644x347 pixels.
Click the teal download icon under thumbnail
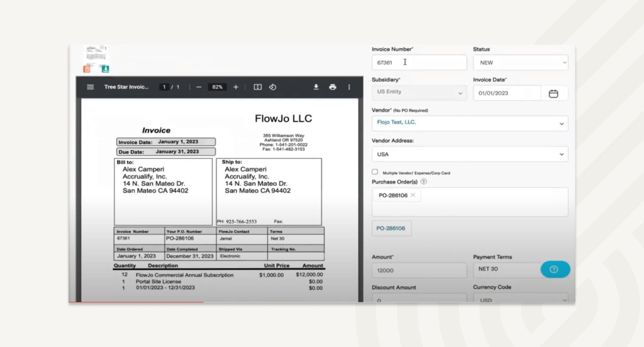tap(105, 69)
